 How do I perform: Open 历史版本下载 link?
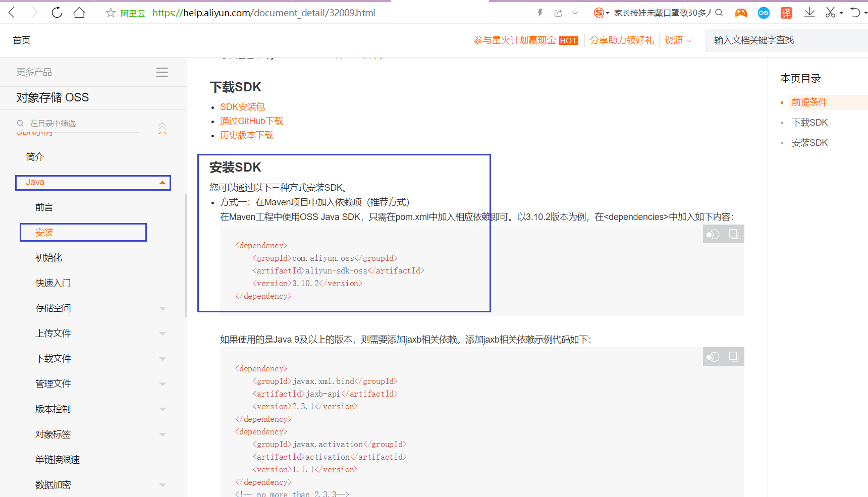247,135
